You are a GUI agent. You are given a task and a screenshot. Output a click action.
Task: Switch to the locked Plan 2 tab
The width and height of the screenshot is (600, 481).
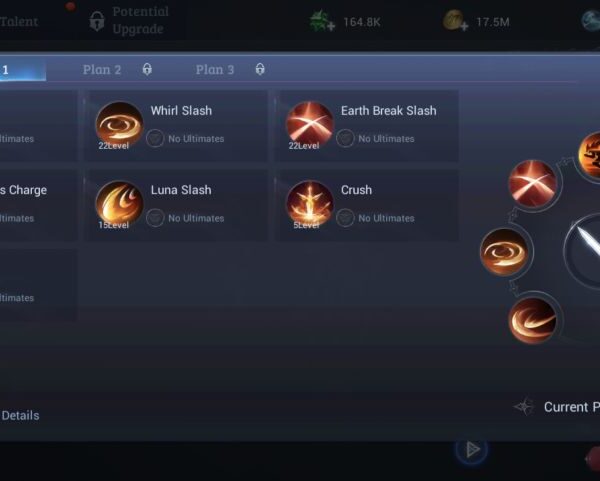[117, 70]
